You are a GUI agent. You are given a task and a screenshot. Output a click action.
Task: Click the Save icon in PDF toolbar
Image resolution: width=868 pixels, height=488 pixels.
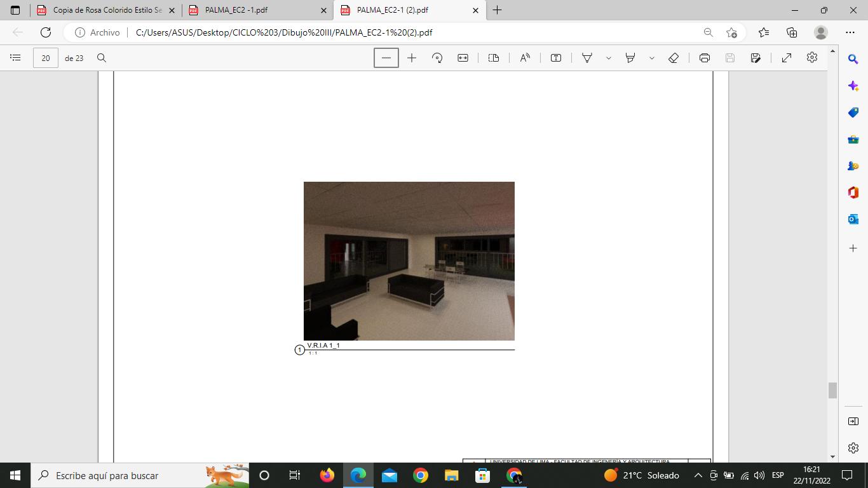click(x=730, y=58)
